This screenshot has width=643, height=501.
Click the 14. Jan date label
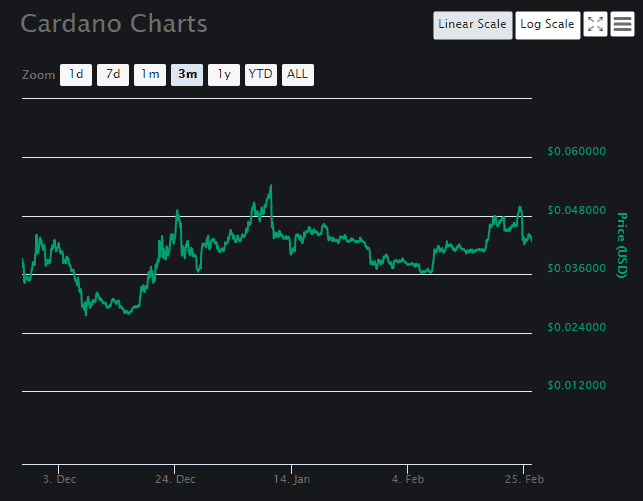(x=292, y=479)
